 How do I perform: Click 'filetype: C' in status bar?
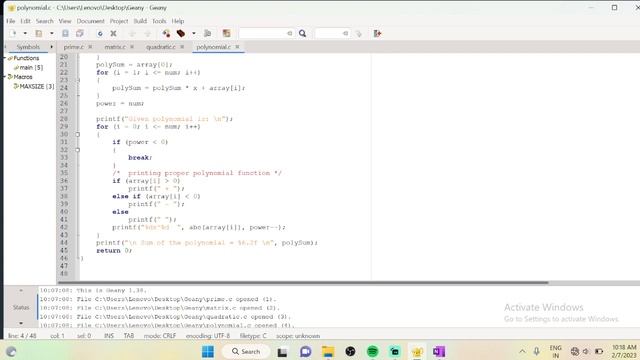coord(253,336)
